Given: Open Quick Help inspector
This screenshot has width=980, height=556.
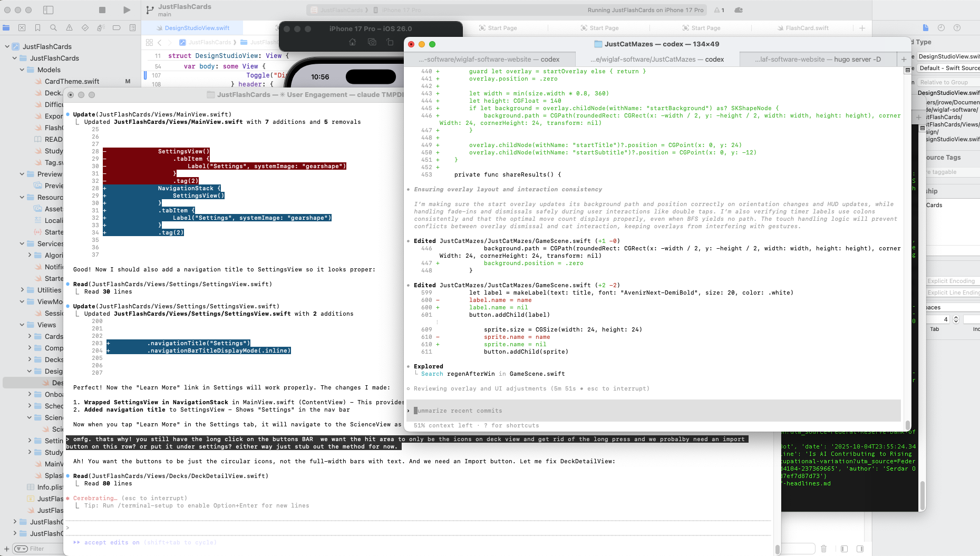Looking at the screenshot, I should point(957,28).
